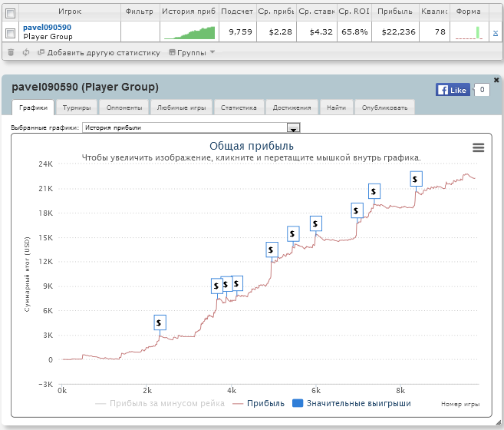Open the Любимые игры tab
This screenshot has height=430, width=504.
pyautogui.click(x=181, y=107)
